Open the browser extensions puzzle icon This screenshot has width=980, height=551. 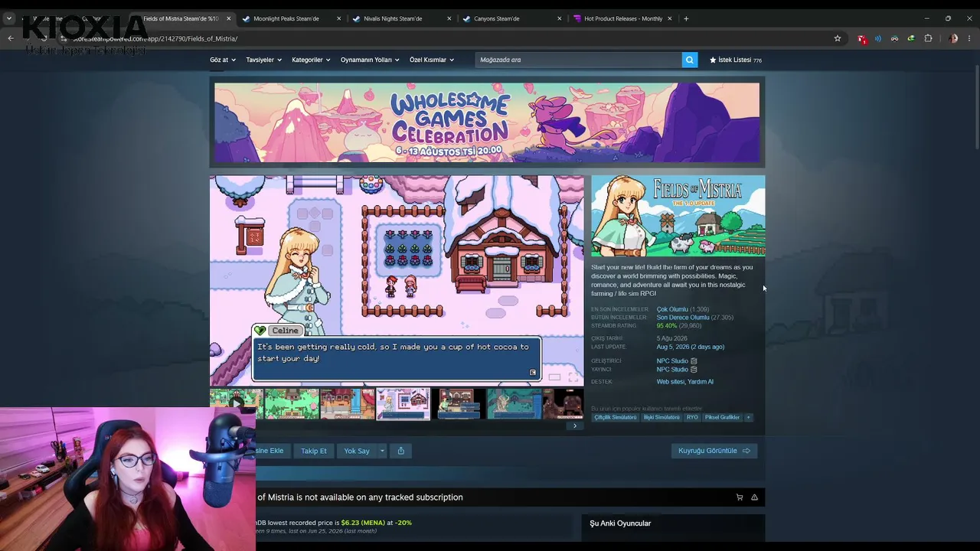point(928,38)
